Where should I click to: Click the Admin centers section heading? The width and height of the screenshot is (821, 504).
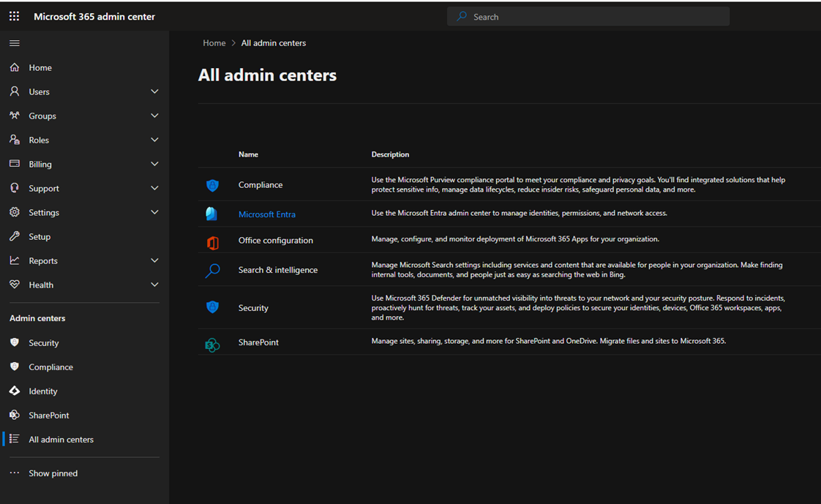point(37,318)
